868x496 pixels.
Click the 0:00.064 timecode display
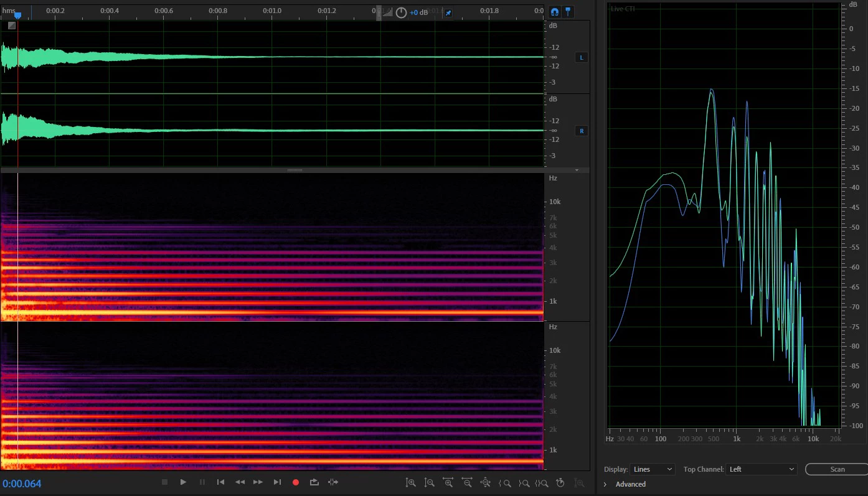(x=22, y=484)
